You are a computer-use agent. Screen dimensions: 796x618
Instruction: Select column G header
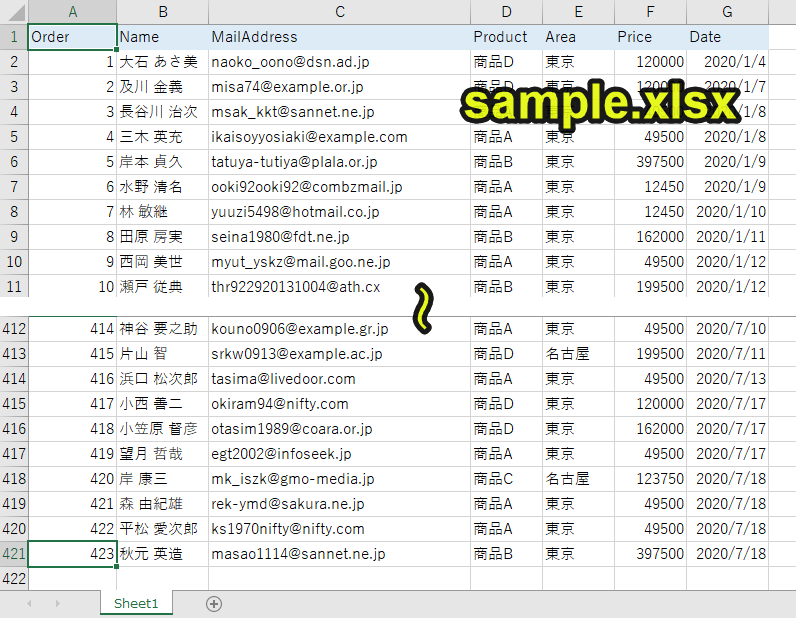(727, 12)
